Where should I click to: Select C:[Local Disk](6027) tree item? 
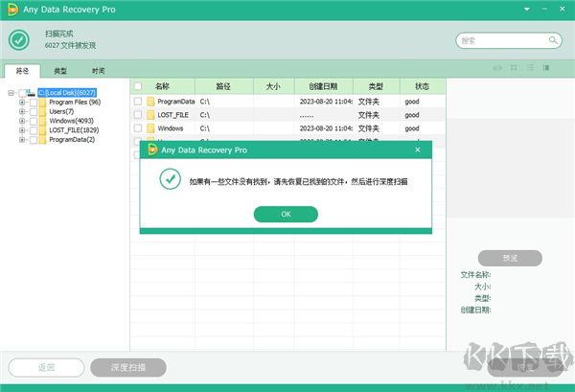click(x=67, y=93)
